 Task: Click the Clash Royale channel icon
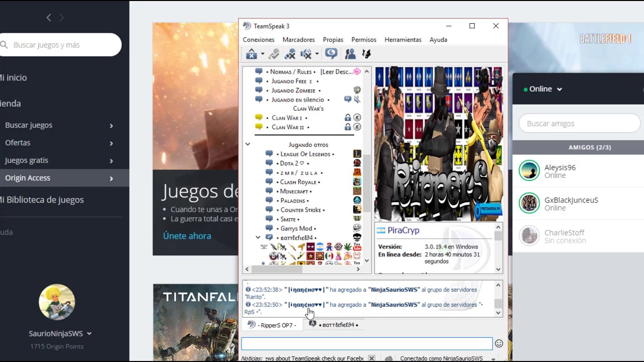(x=357, y=182)
